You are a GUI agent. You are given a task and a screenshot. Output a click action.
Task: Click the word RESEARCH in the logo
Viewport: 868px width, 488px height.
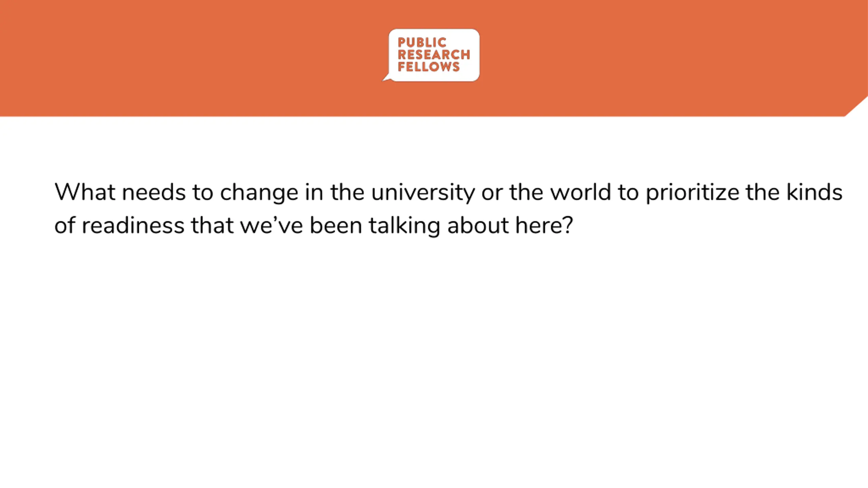[x=434, y=55]
